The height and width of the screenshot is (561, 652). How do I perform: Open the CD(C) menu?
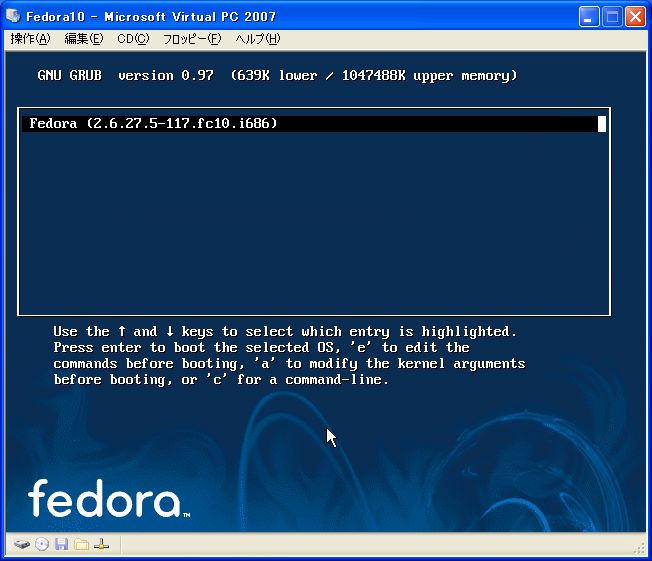pyautogui.click(x=133, y=39)
